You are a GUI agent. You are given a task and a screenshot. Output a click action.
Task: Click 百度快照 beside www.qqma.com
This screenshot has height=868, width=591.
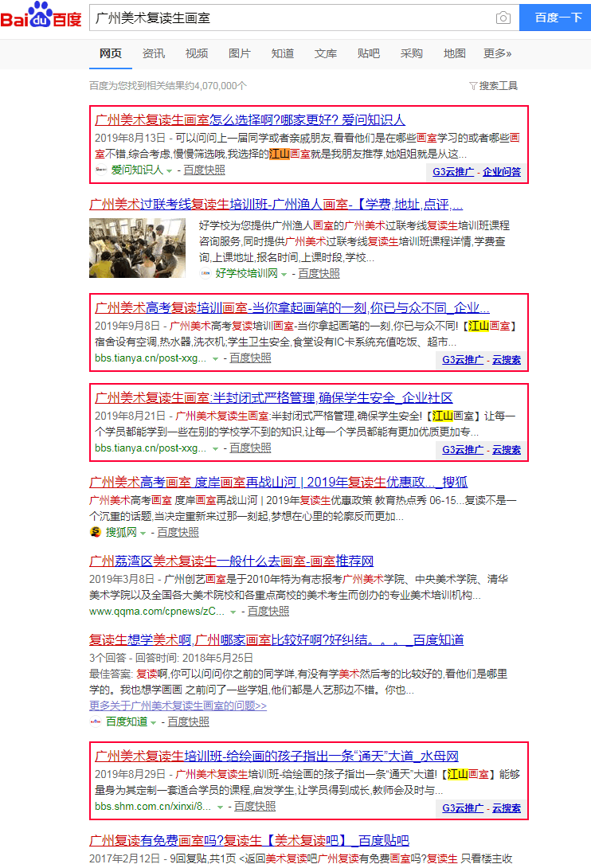(268, 611)
